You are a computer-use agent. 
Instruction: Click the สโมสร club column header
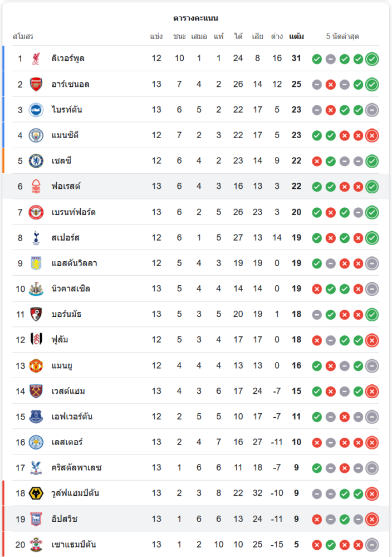(23, 37)
